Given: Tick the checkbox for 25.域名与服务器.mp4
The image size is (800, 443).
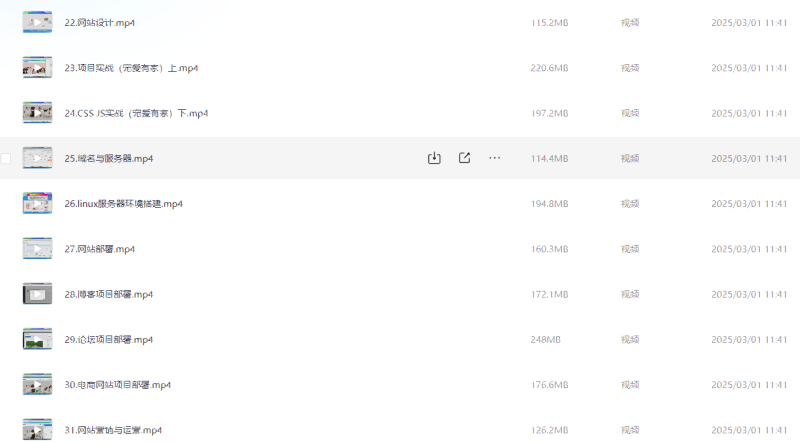Looking at the screenshot, I should 6,158.
